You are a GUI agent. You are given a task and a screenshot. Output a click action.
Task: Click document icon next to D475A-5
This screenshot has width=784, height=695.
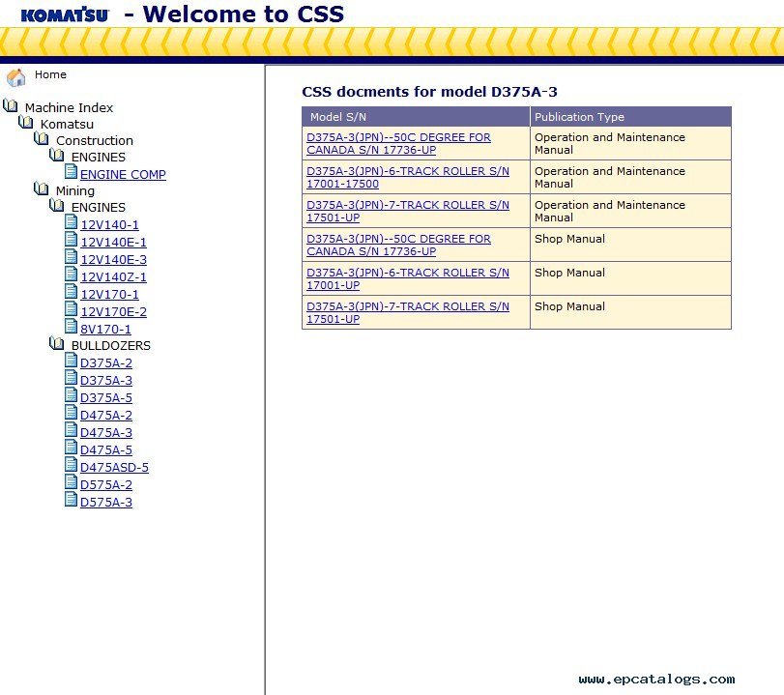(x=72, y=447)
